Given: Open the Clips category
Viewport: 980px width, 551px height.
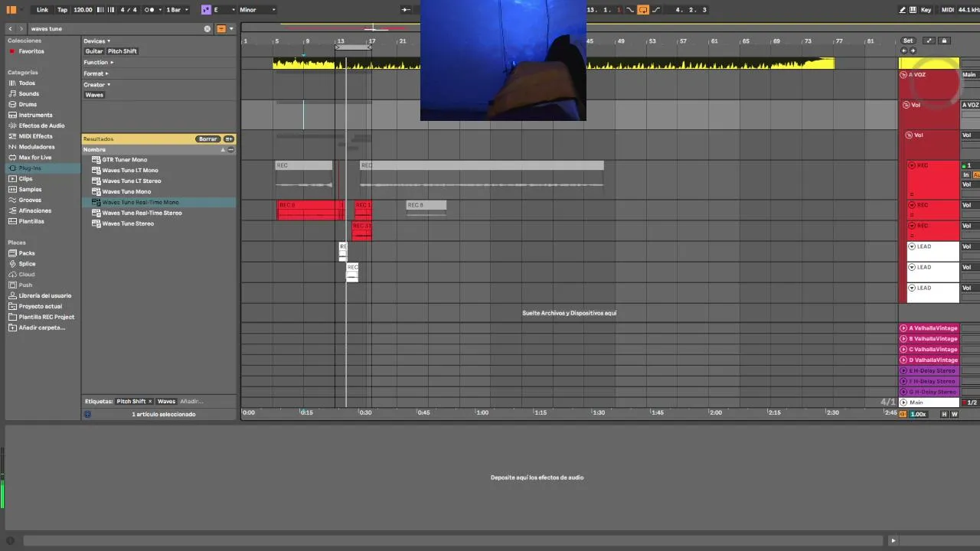Looking at the screenshot, I should pos(25,179).
